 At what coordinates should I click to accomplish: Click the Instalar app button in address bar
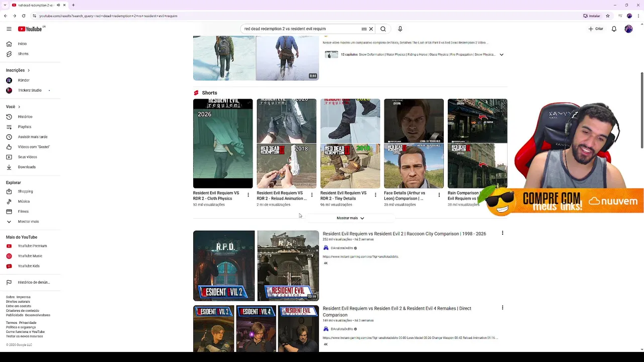pos(592,16)
